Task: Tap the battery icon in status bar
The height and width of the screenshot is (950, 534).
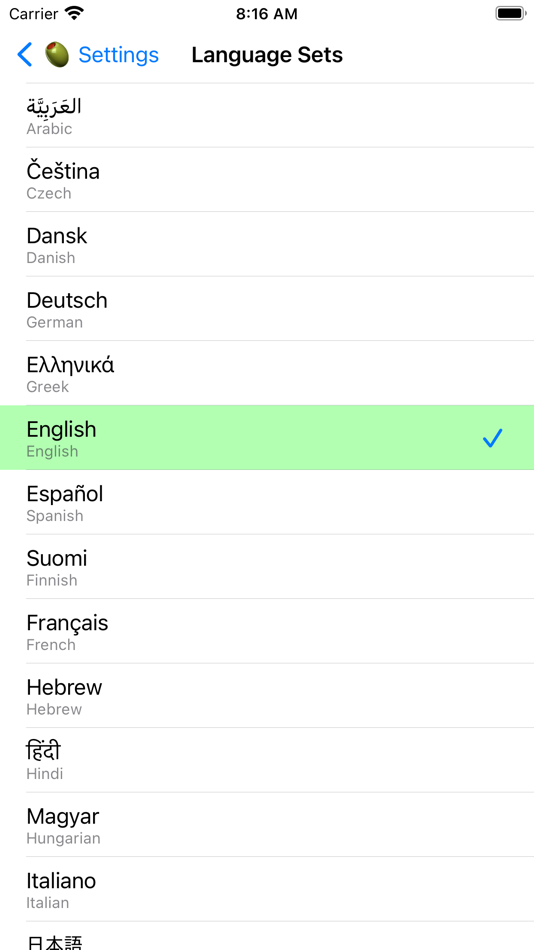Action: tap(510, 13)
